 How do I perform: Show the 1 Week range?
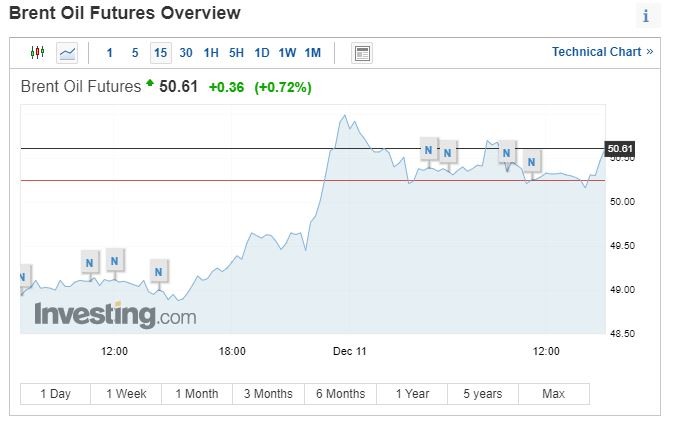click(x=126, y=394)
